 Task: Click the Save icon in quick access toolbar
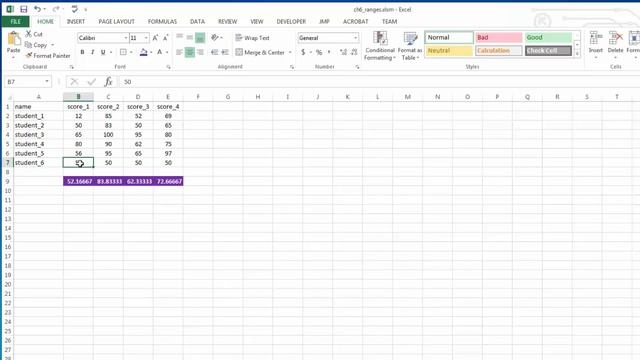(x=24, y=9)
